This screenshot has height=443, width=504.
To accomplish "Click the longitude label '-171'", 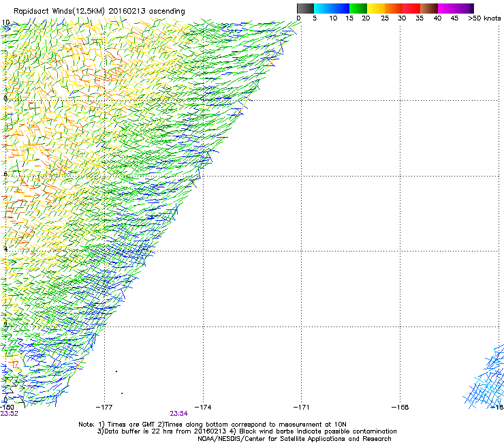I will pos(301,408).
